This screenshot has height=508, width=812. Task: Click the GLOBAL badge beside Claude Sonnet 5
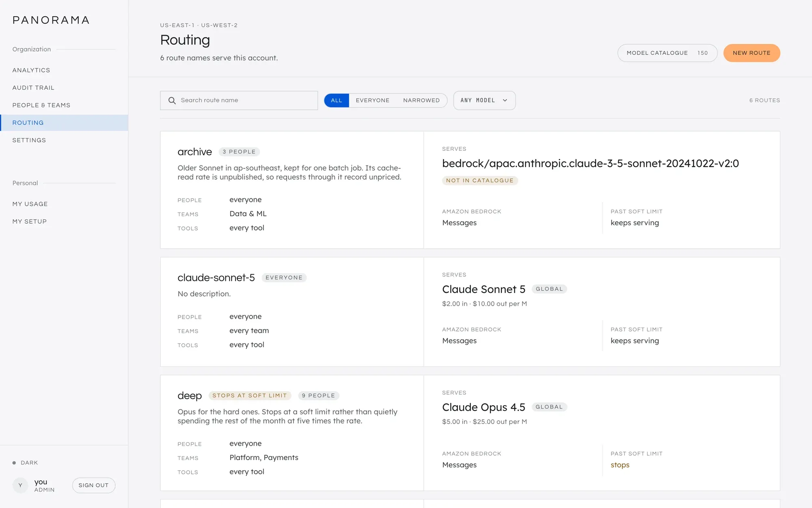point(549,289)
